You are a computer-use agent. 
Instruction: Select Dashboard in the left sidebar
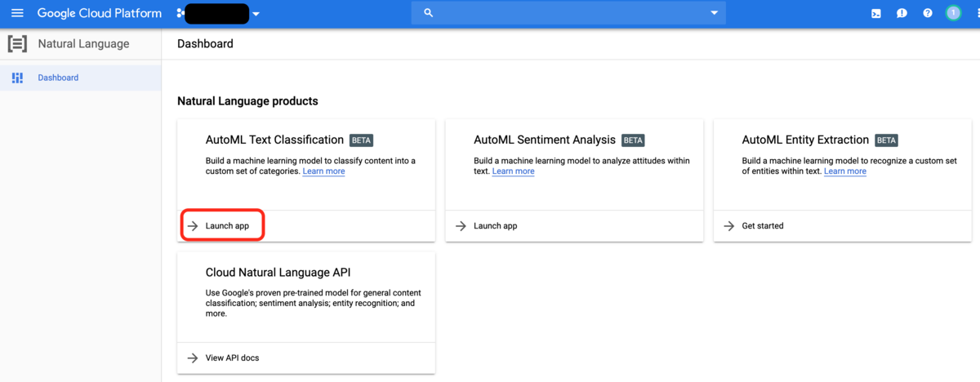pyautogui.click(x=58, y=78)
